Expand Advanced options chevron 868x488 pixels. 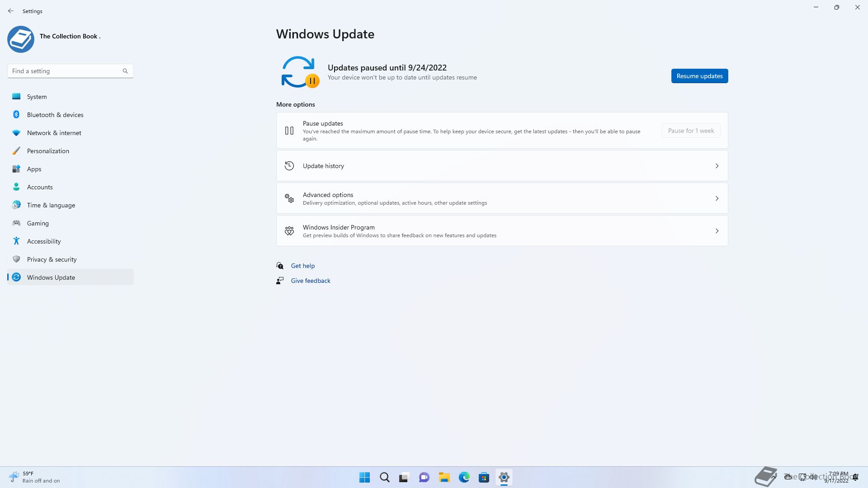[x=717, y=198]
